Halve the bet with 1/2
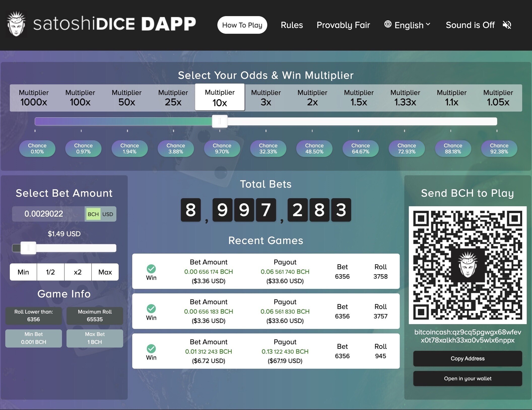 (50, 272)
